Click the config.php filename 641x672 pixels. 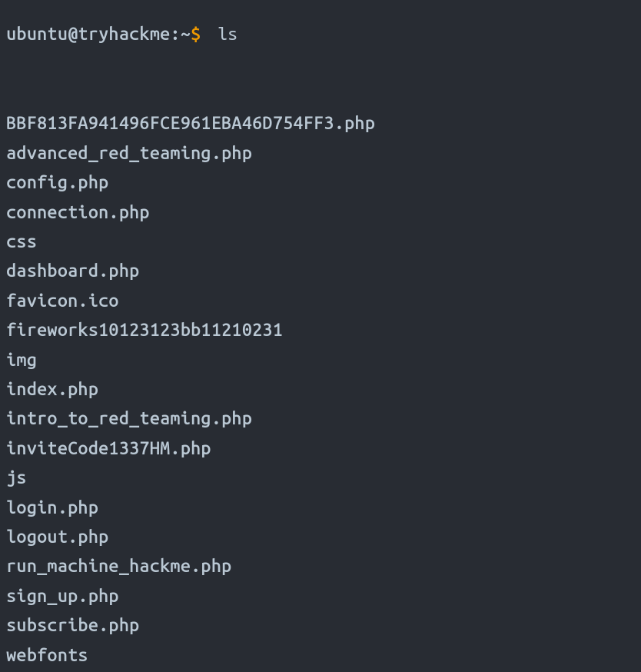[58, 182]
